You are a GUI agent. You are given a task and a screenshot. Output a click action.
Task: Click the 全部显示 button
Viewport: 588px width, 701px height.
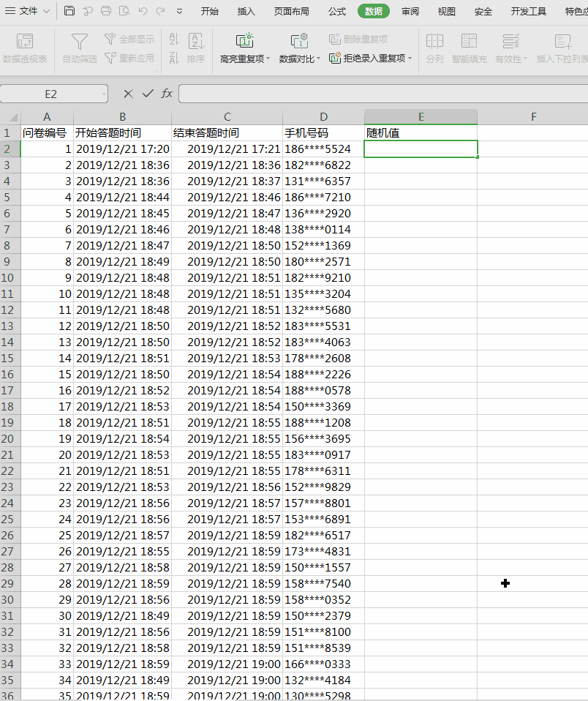pos(129,40)
